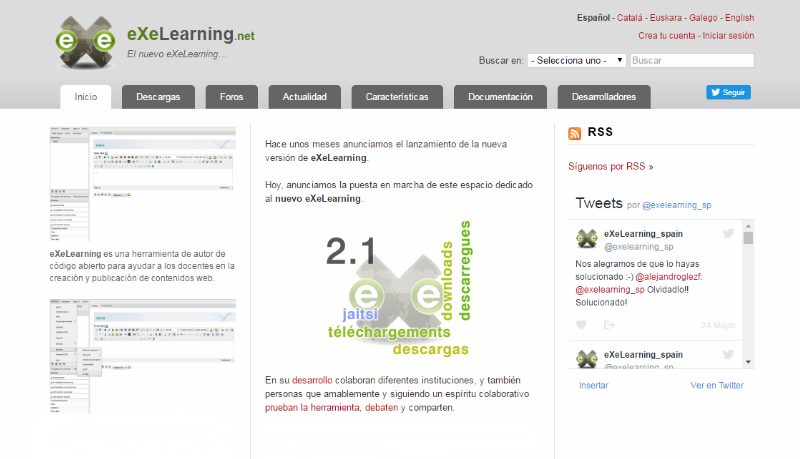Open the Características tab
The image size is (800, 459).
click(x=397, y=97)
